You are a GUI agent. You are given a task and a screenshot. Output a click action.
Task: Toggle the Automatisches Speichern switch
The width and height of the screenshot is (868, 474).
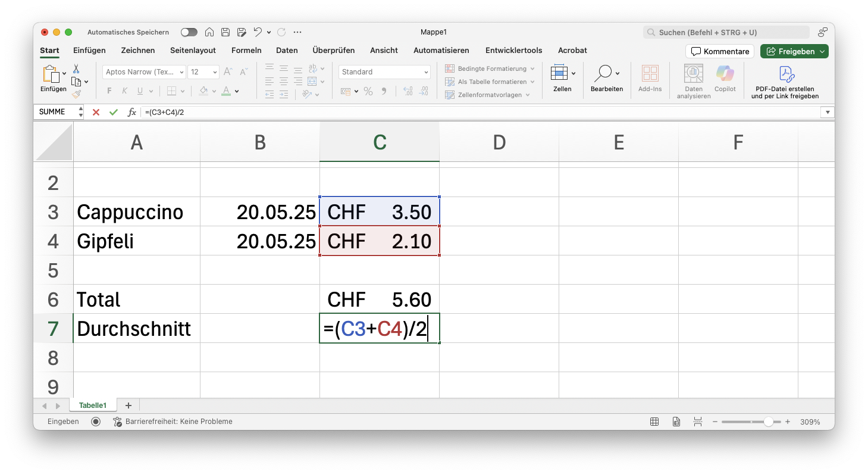click(x=189, y=32)
